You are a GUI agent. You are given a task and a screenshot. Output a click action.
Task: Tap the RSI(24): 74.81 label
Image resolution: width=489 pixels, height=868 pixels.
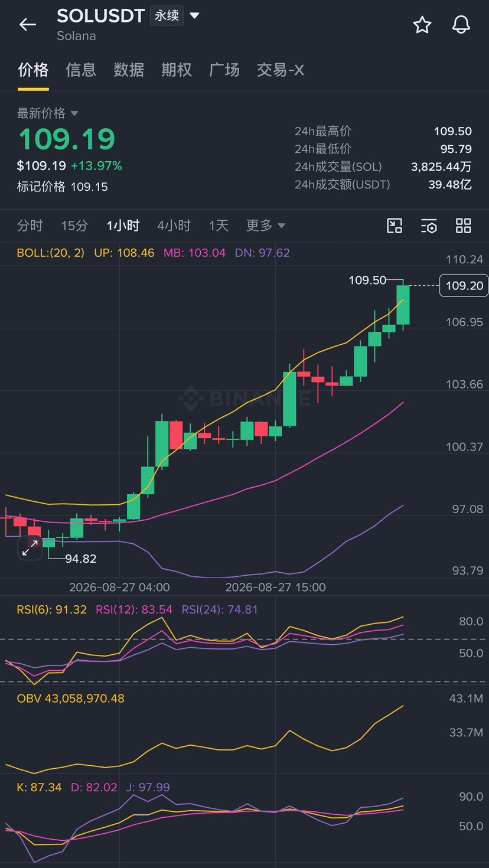tap(220, 609)
